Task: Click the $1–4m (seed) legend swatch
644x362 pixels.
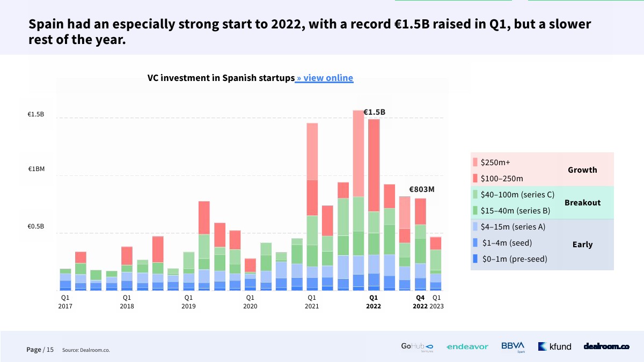Action: click(475, 243)
